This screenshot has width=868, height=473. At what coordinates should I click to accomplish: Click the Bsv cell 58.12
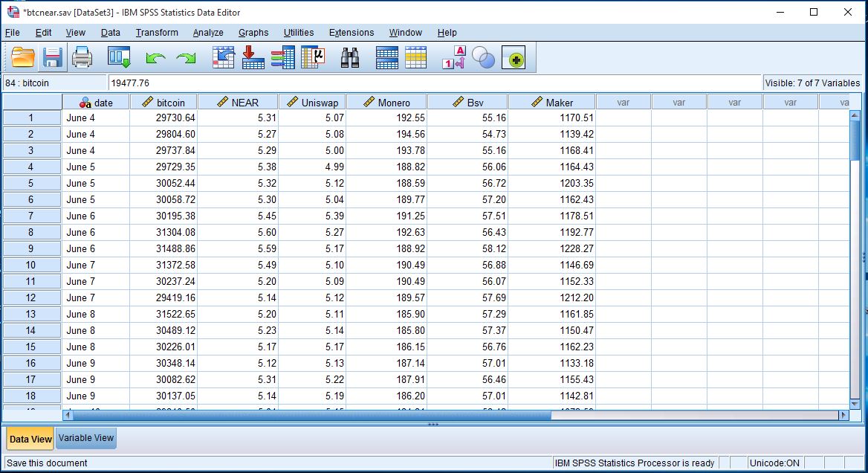point(467,248)
